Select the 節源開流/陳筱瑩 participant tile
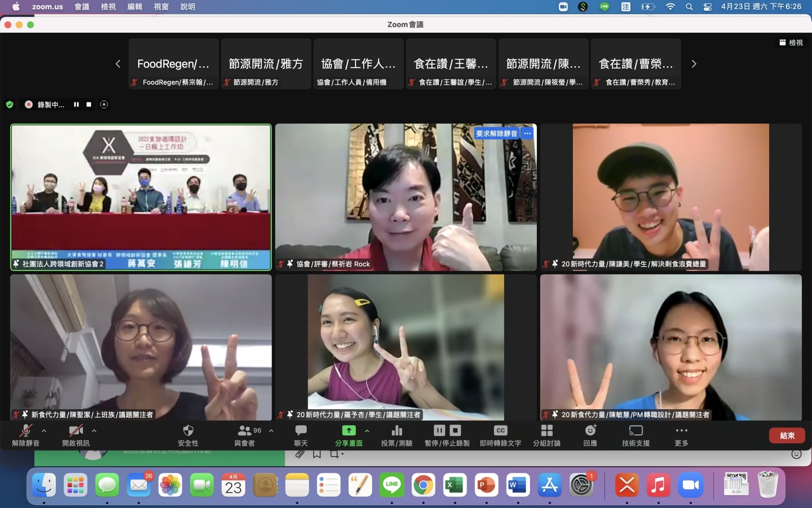 pos(544,63)
